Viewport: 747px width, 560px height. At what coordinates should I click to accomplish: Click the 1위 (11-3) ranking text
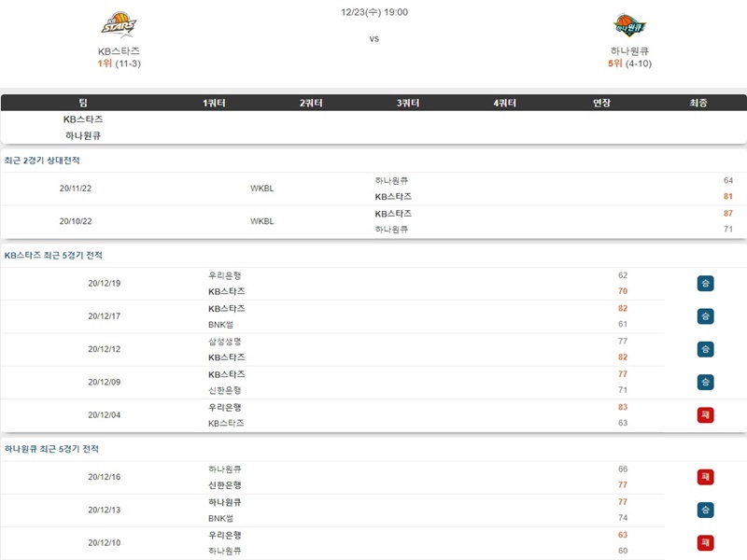tap(120, 63)
